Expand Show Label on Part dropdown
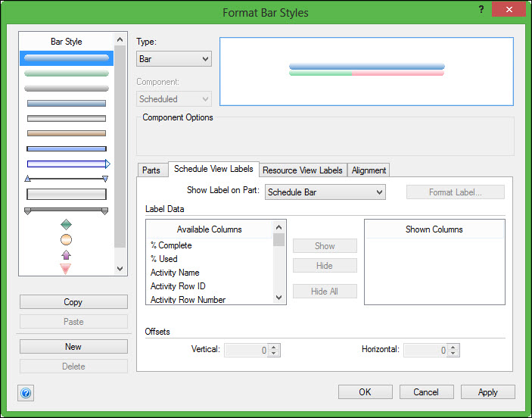This screenshot has height=418, width=532. tap(325, 192)
